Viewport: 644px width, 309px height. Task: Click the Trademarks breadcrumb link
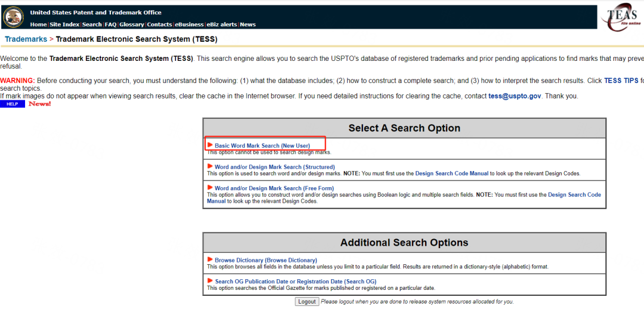(x=26, y=39)
